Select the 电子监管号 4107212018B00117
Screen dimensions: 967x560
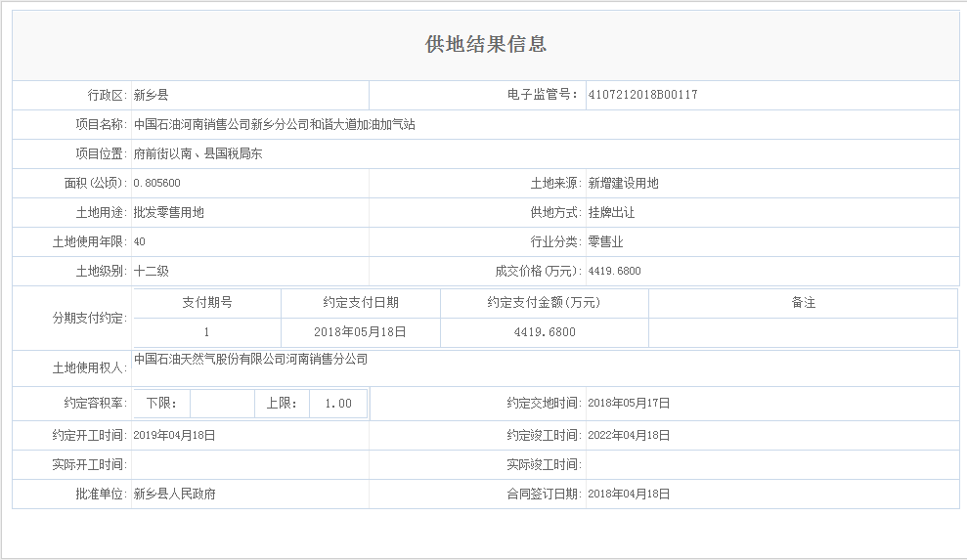pyautogui.click(x=642, y=95)
